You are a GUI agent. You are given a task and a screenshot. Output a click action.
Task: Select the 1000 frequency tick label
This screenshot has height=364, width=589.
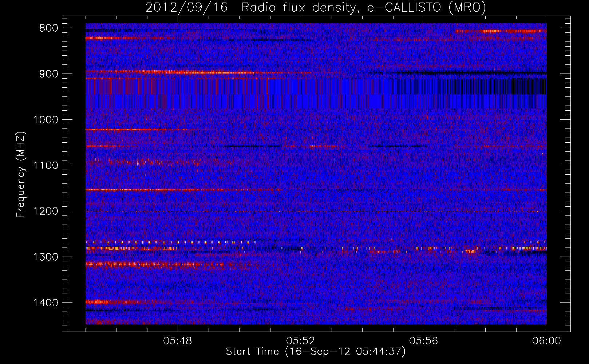point(46,120)
